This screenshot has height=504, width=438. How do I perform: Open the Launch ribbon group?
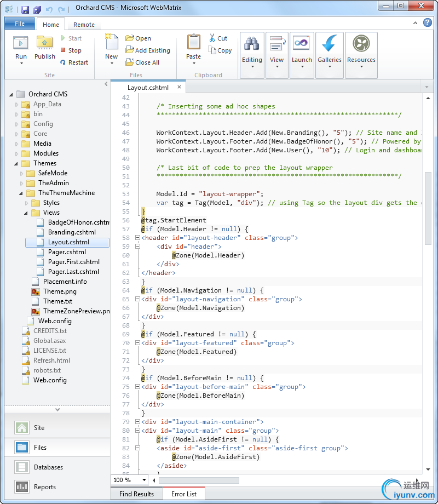pyautogui.click(x=302, y=55)
